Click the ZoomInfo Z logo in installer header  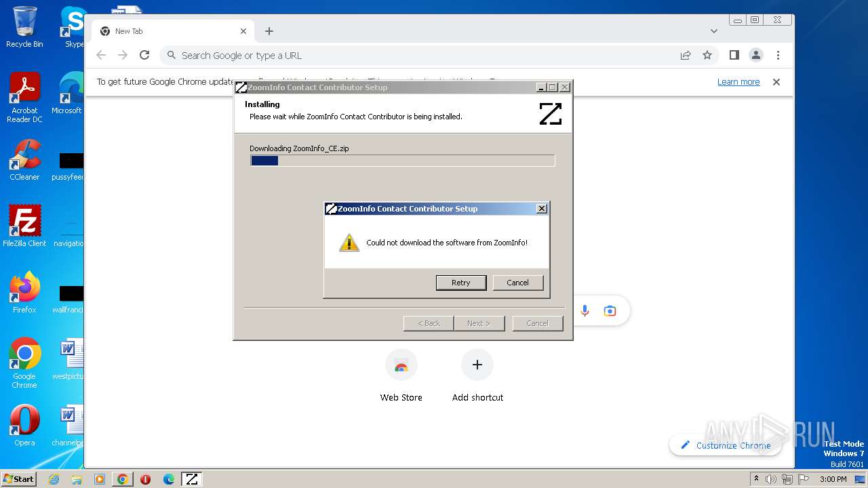click(550, 113)
